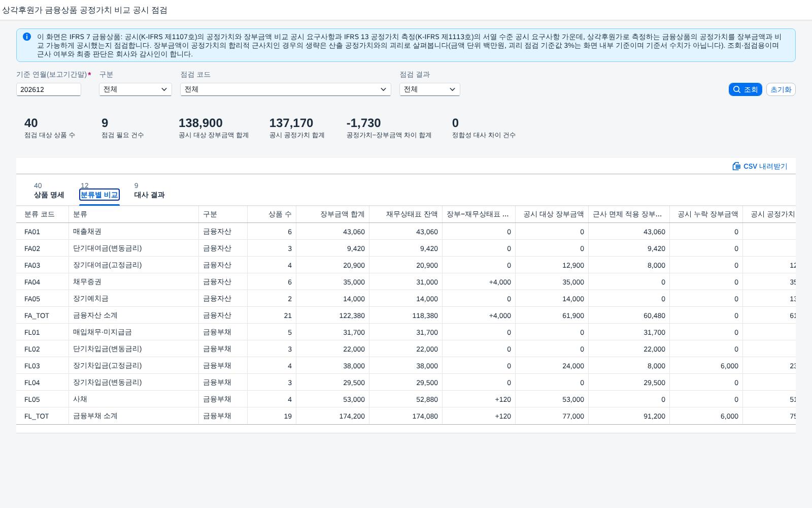Click the 매출채권 cell
Image resolution: width=812 pixels, height=508 pixels.
134,232
